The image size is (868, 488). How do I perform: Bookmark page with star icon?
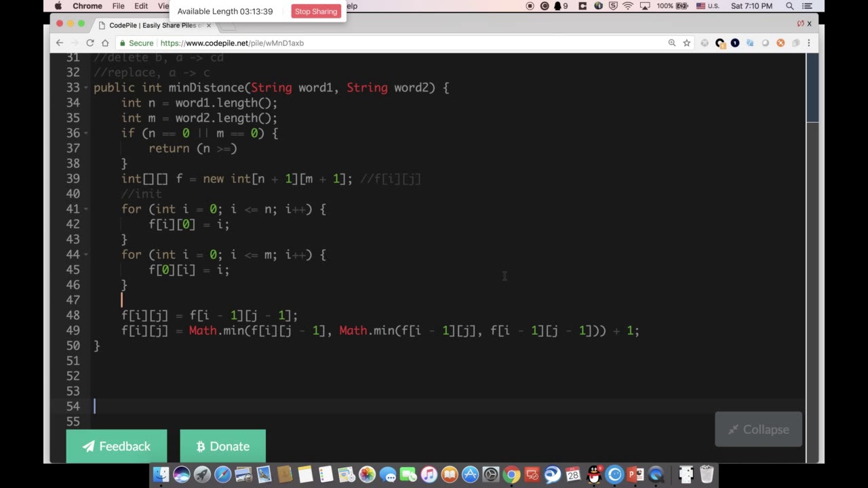(686, 43)
